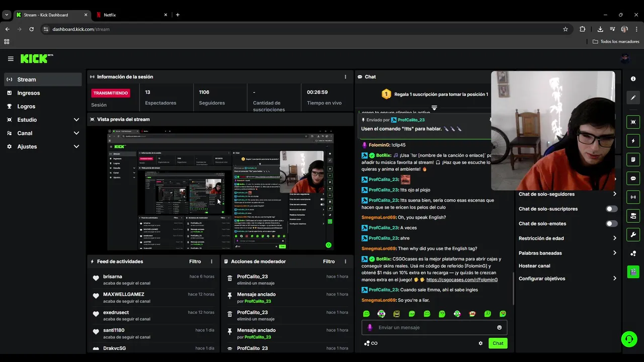This screenshot has width=644, height=362.
Task: Open the green headset support button
Action: pos(629,339)
